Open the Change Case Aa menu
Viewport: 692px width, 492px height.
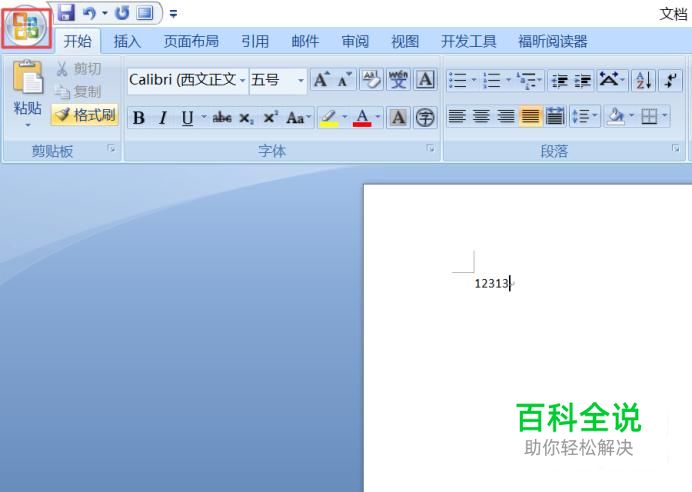coord(298,118)
